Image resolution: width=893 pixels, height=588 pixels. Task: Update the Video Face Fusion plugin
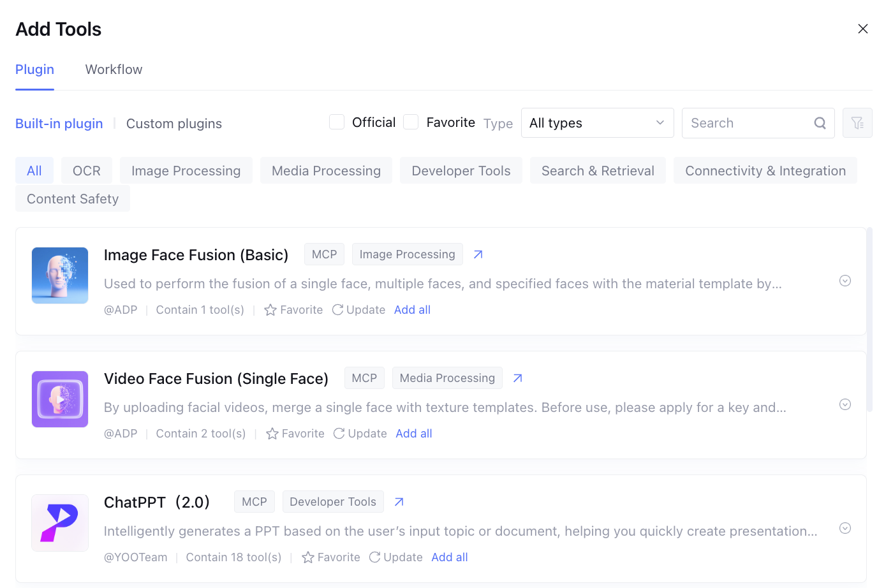click(360, 434)
